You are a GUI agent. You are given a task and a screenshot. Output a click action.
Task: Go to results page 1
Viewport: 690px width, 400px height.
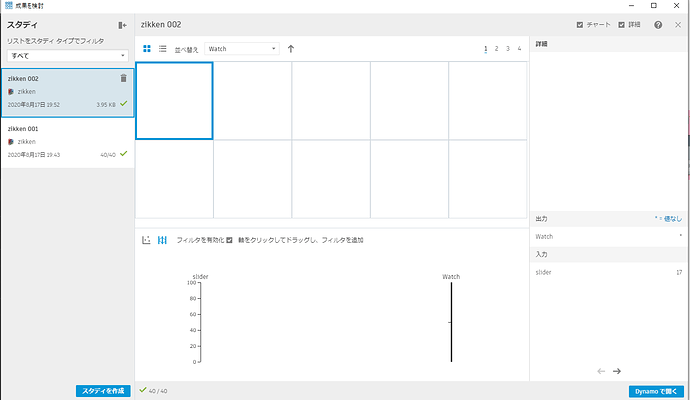tap(485, 49)
